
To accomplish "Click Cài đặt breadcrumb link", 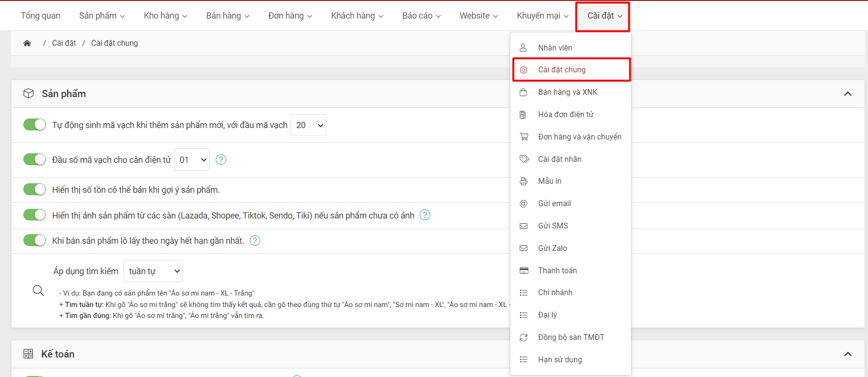I will click(x=64, y=43).
